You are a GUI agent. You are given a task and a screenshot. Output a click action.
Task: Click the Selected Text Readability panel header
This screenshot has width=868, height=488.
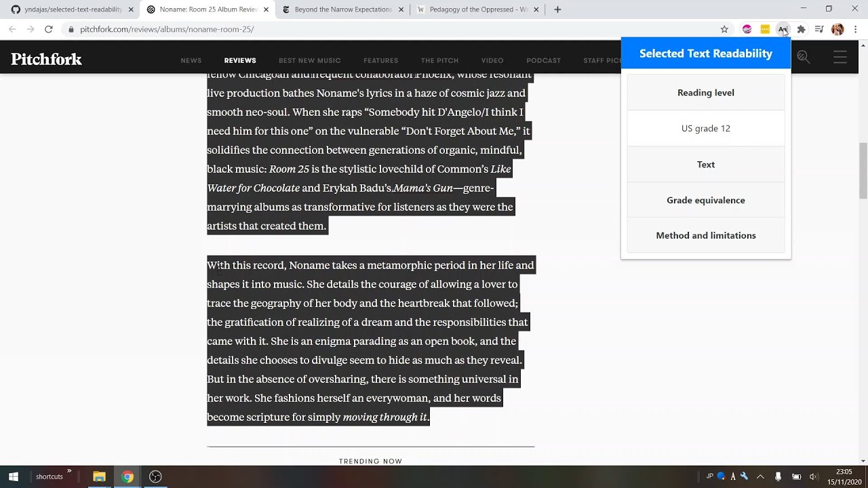point(706,54)
